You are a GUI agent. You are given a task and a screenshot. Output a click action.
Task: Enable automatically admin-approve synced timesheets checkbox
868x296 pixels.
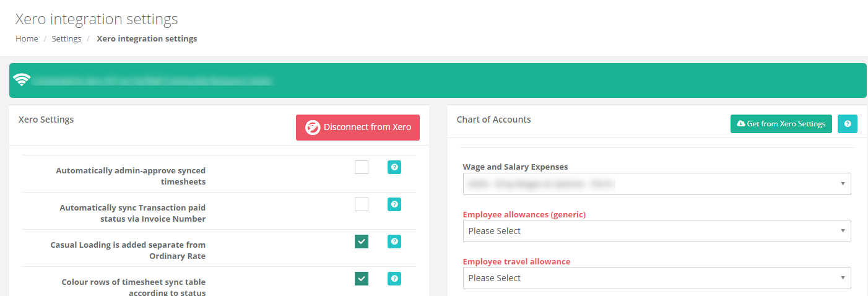coord(362,167)
